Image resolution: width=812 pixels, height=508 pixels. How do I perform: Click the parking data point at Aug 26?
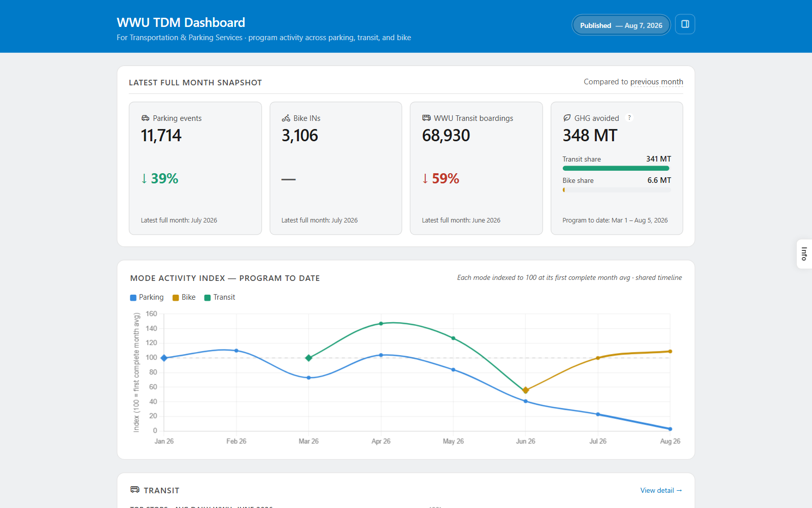[x=670, y=429]
